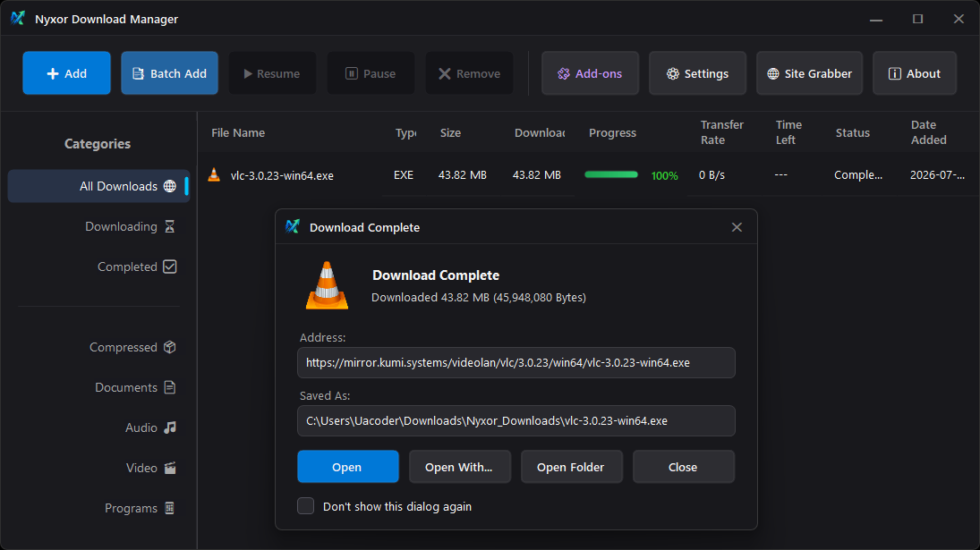Click the large VLC cone in dialog

[327, 285]
